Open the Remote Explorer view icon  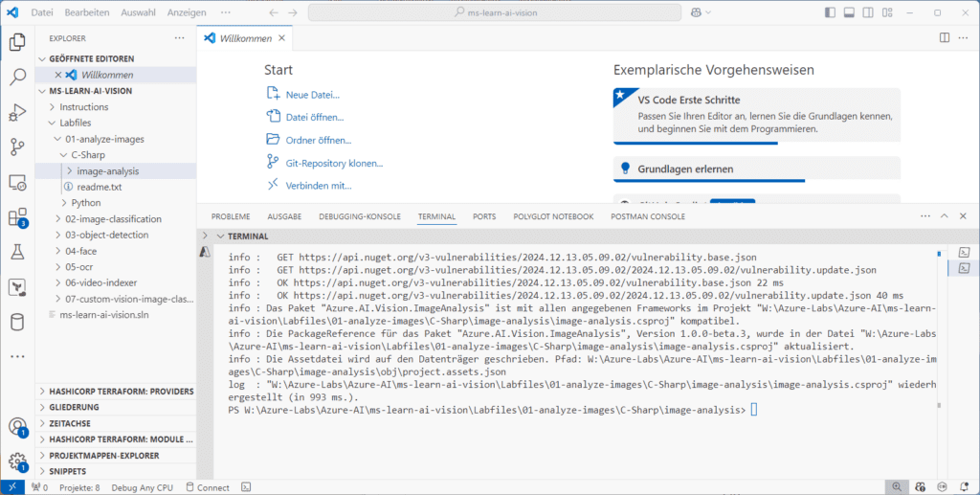17,183
